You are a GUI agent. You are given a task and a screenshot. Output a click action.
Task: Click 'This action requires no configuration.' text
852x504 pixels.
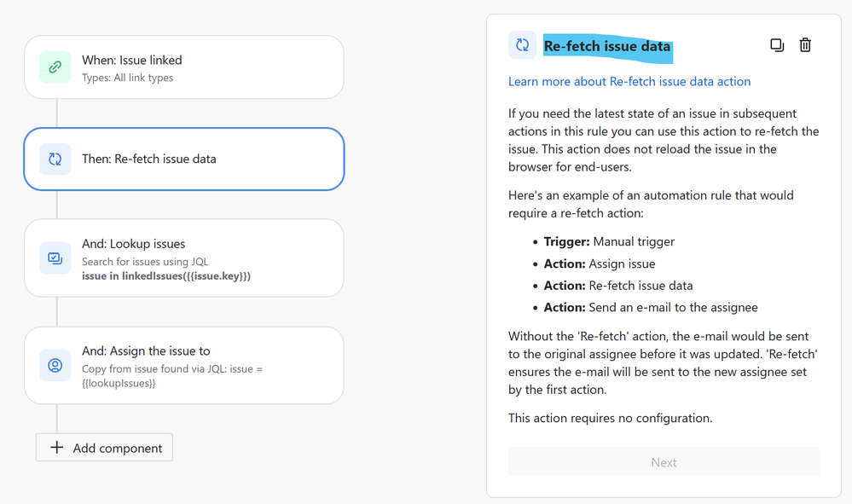click(610, 418)
